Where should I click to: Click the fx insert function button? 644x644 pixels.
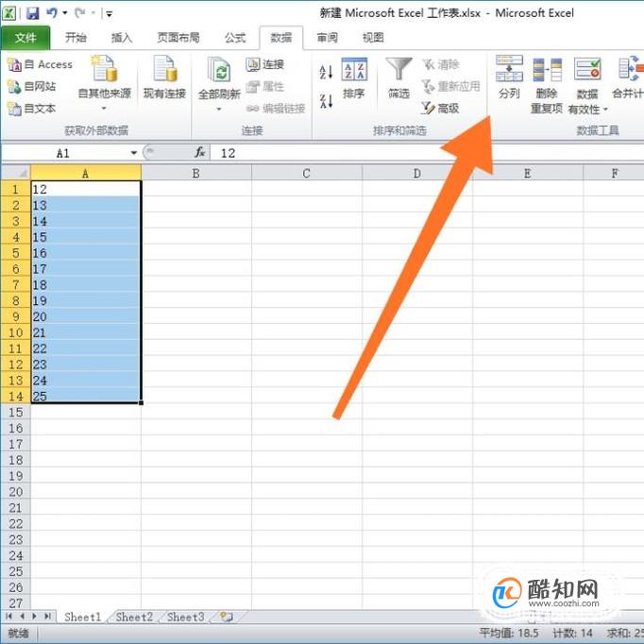(199, 153)
